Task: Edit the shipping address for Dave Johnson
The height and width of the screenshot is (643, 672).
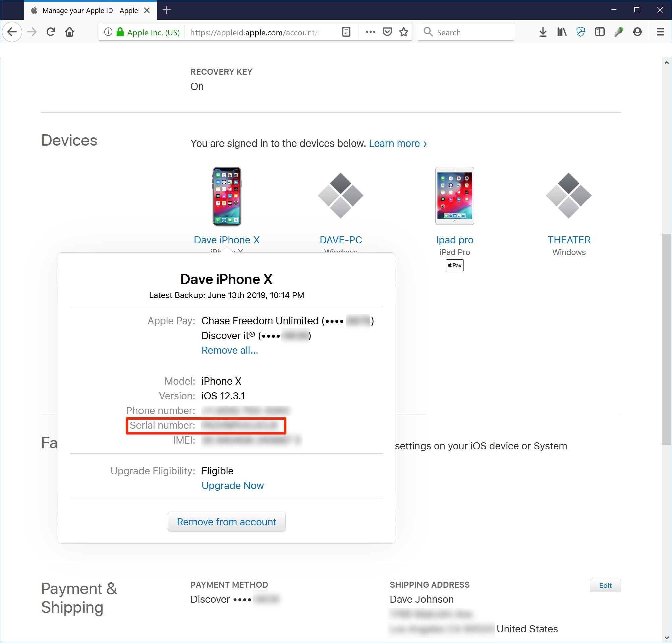Action: pos(605,585)
